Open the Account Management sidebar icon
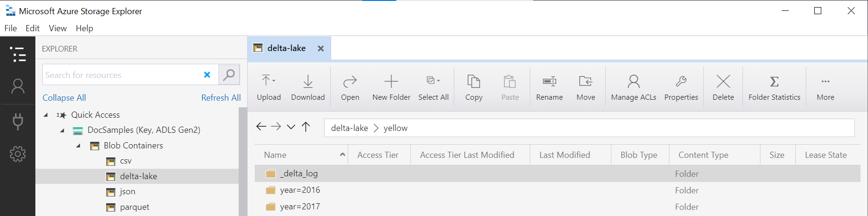The height and width of the screenshot is (216, 868). coord(18,86)
